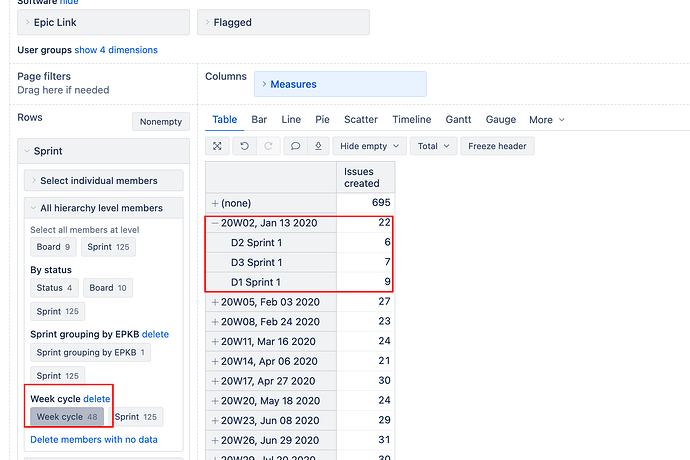Collapse the 20W02, Jan 13 2020 row

click(x=215, y=223)
